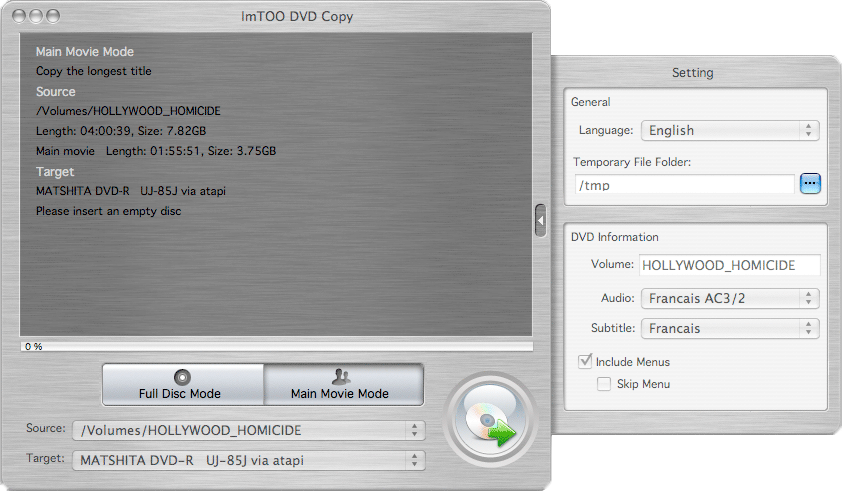Open the Language dropdown showing English
Screen dimensions: 843x491
point(730,131)
